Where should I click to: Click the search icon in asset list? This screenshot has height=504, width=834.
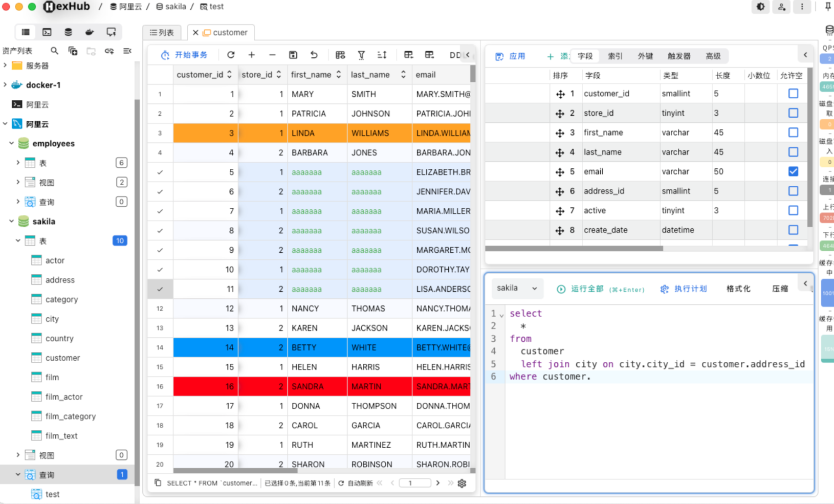pyautogui.click(x=54, y=51)
